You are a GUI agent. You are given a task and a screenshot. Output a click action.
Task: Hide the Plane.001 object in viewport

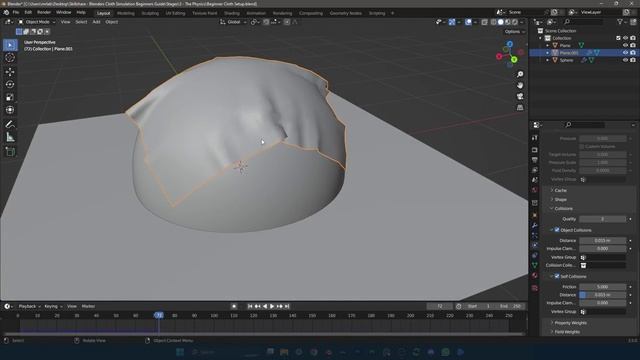625,53
